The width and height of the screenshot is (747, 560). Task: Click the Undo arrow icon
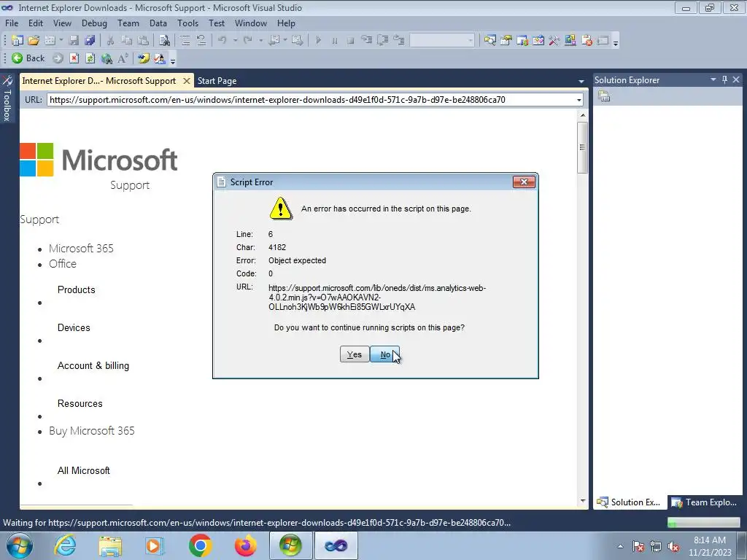(x=222, y=41)
